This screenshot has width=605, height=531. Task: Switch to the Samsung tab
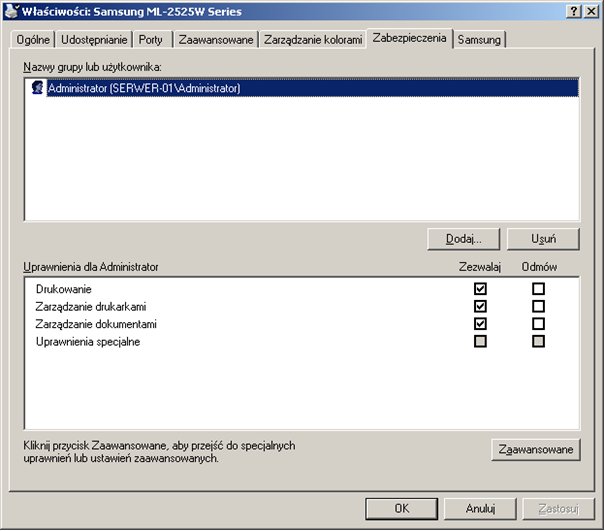(479, 40)
